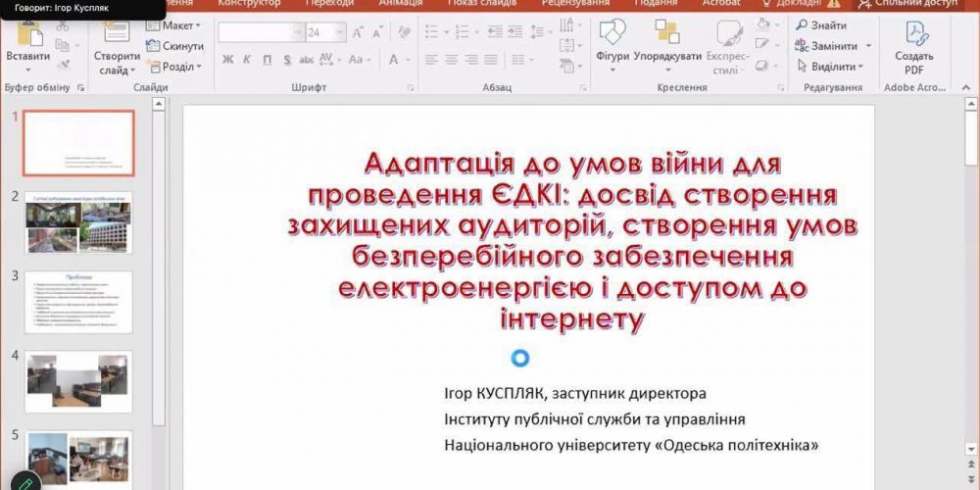Click the Copy icon in Буфер обміну
Image resolution: width=980 pixels, height=490 pixels.
61,45
